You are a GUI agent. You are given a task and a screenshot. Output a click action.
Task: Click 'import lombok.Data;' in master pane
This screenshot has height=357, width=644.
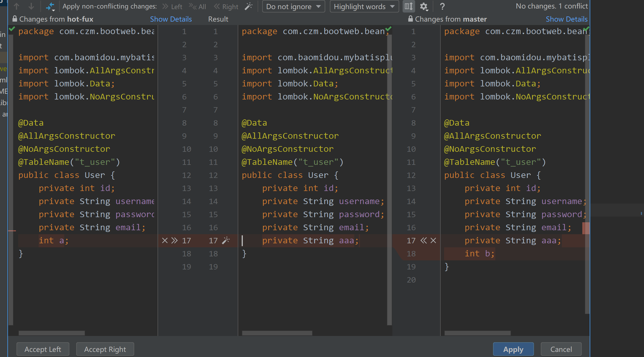pos(492,84)
